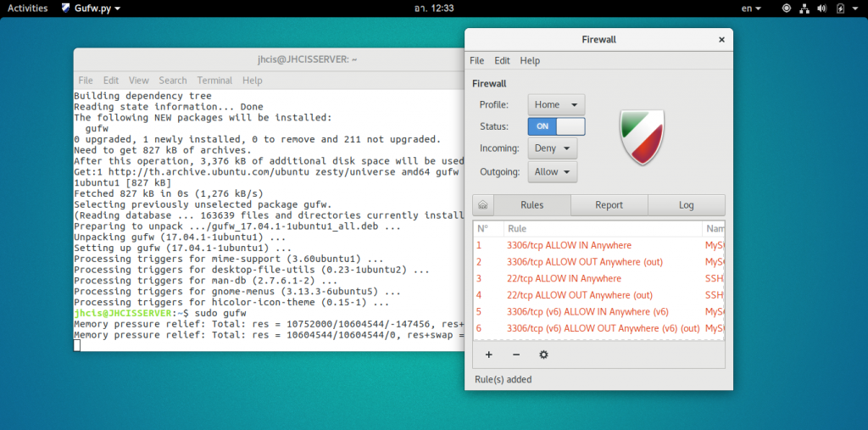
Task: Close the Firewall window
Action: 721,40
